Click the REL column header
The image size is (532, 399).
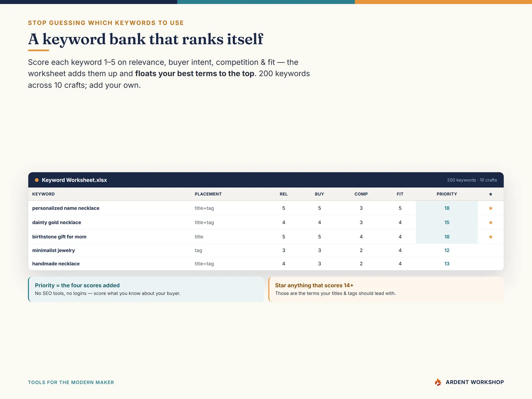tap(284, 194)
